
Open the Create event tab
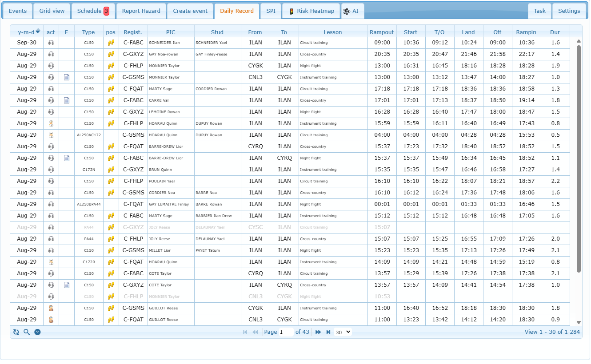pyautogui.click(x=190, y=11)
